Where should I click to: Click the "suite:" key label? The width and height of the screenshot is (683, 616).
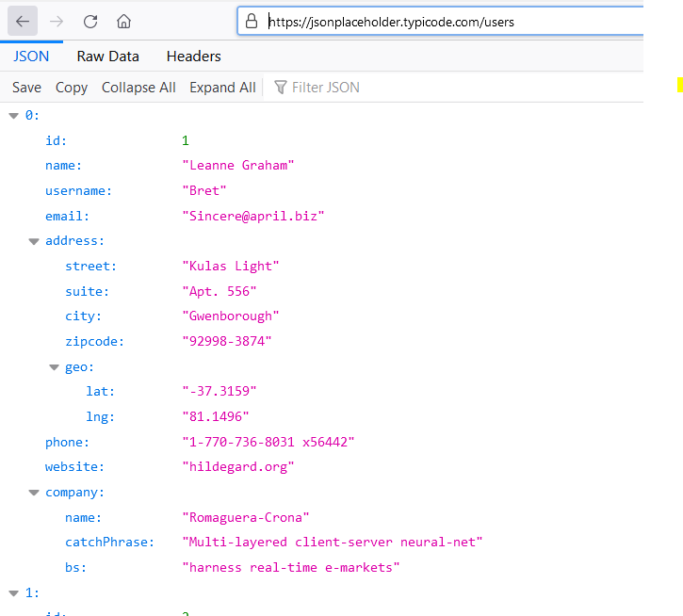click(x=87, y=291)
